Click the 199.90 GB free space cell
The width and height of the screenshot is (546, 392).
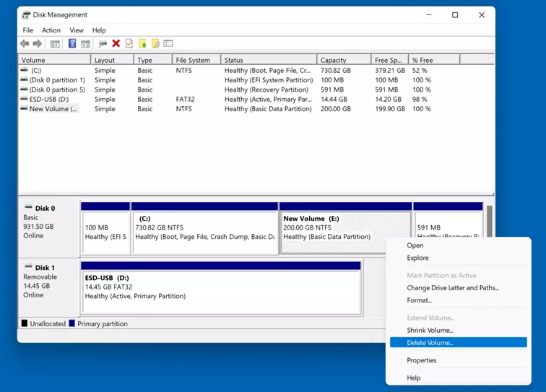pyautogui.click(x=390, y=108)
